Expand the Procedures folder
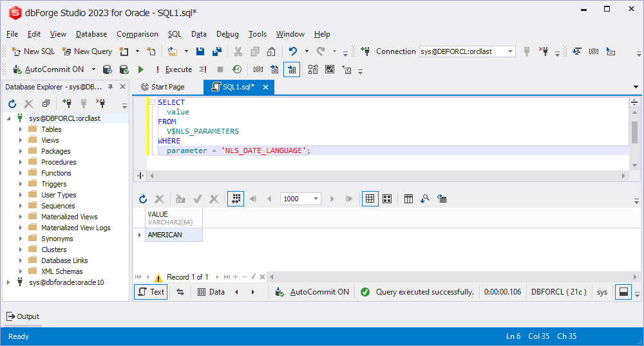644x346 pixels. [x=20, y=162]
